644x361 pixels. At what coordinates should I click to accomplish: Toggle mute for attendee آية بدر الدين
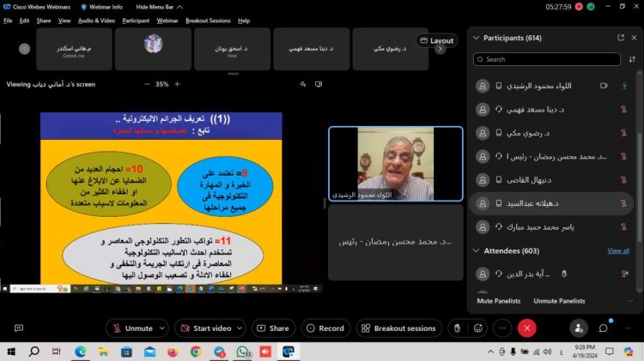624,274
